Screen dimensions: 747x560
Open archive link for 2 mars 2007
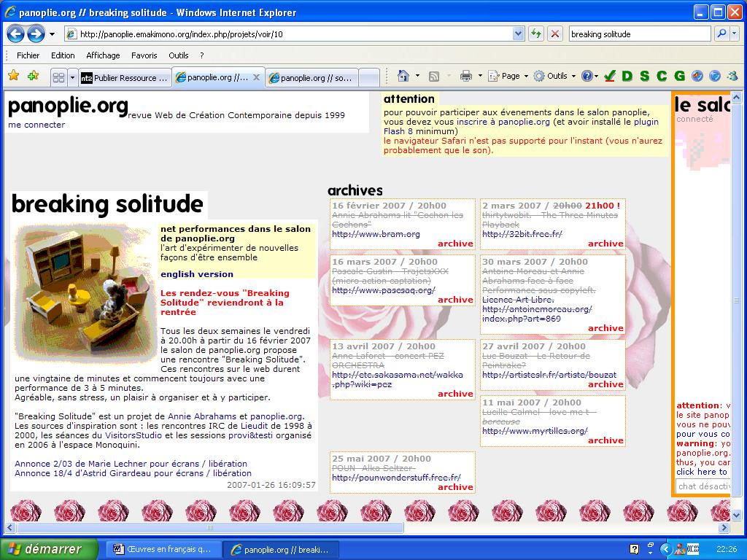point(605,244)
